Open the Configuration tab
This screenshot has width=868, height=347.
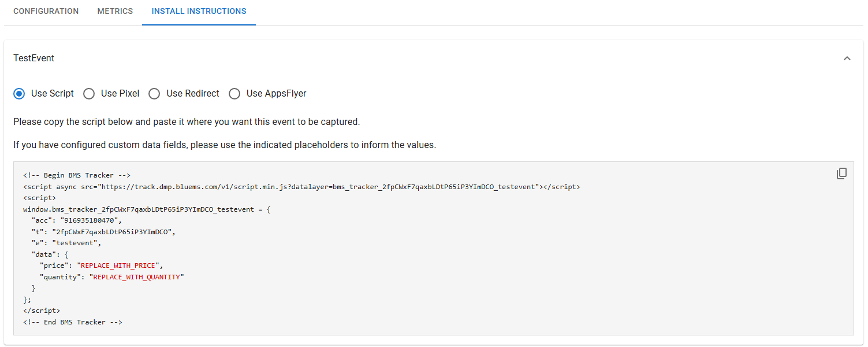click(x=46, y=12)
